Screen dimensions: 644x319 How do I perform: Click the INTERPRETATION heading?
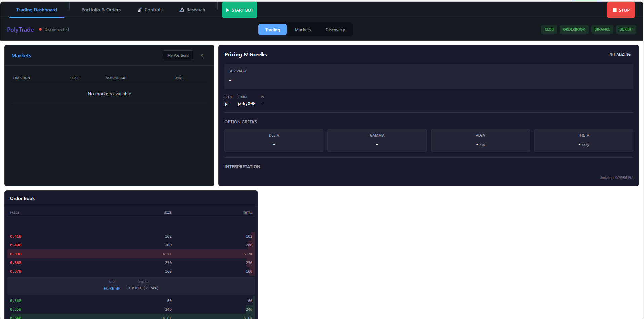242,167
